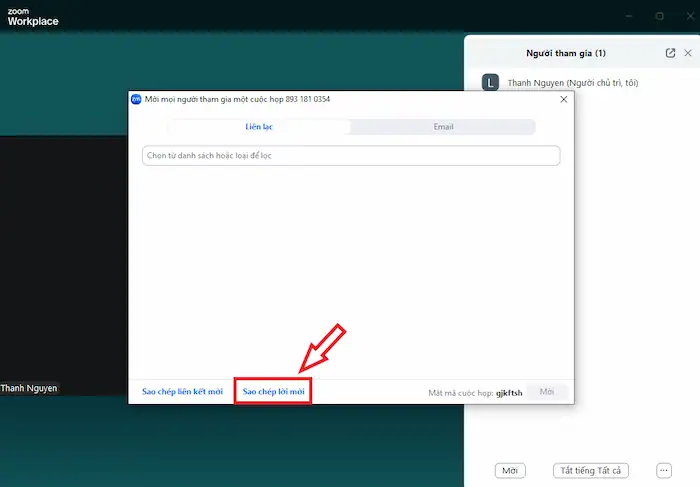Click the Zoom Workplace logo

[33, 16]
